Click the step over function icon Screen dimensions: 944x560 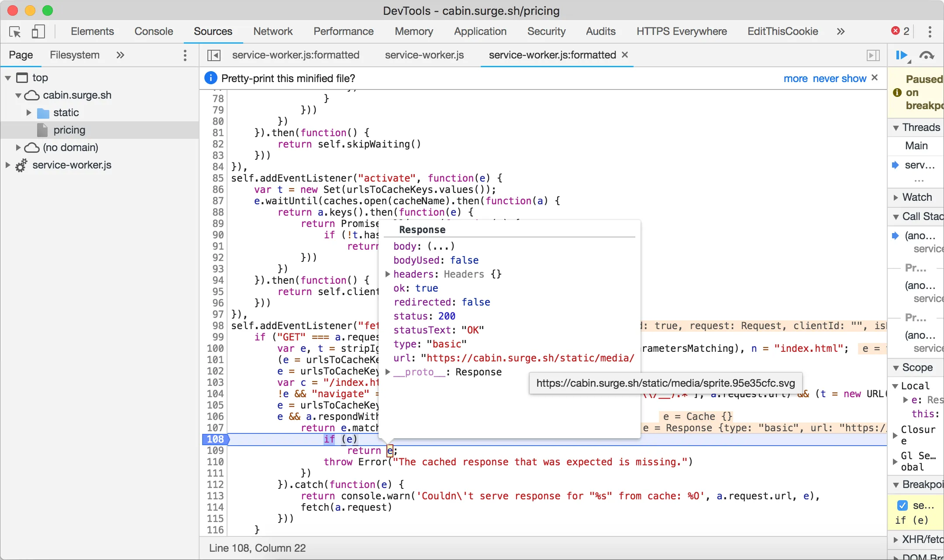pos(927,55)
